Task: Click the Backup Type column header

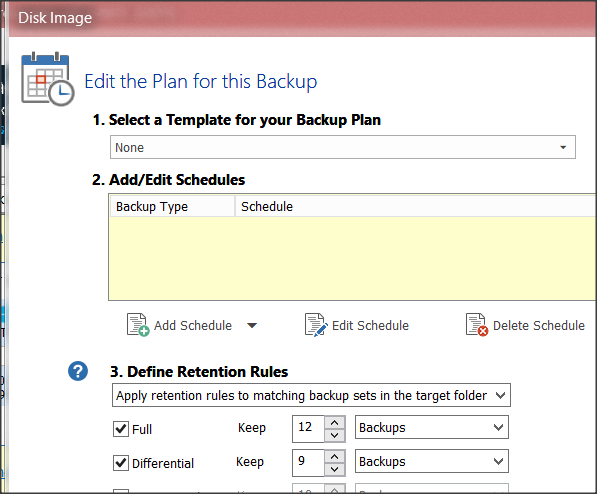Action: [x=172, y=206]
